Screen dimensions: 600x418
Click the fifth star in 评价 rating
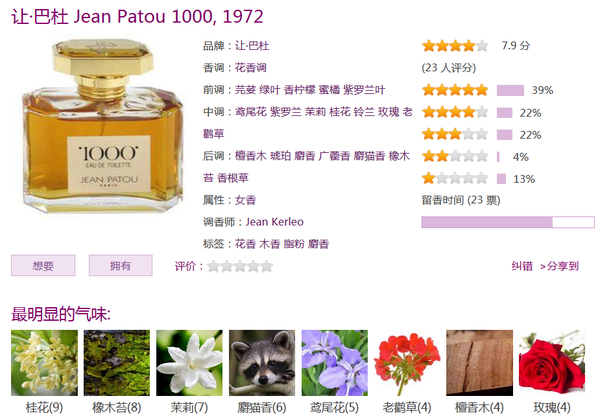[x=267, y=266]
